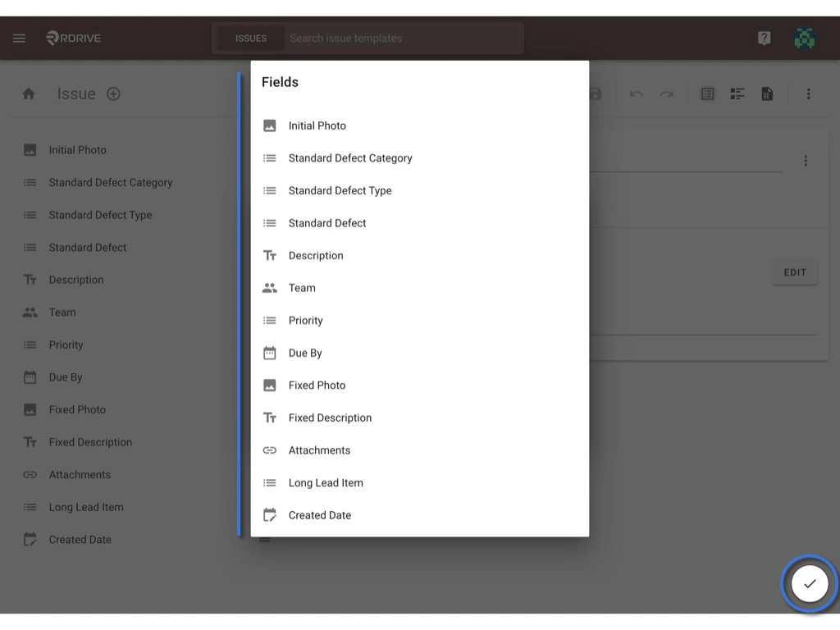Screen dimensions: 840x630
Task: Select Long Lead Item in Fields dialog
Action: 419,482
